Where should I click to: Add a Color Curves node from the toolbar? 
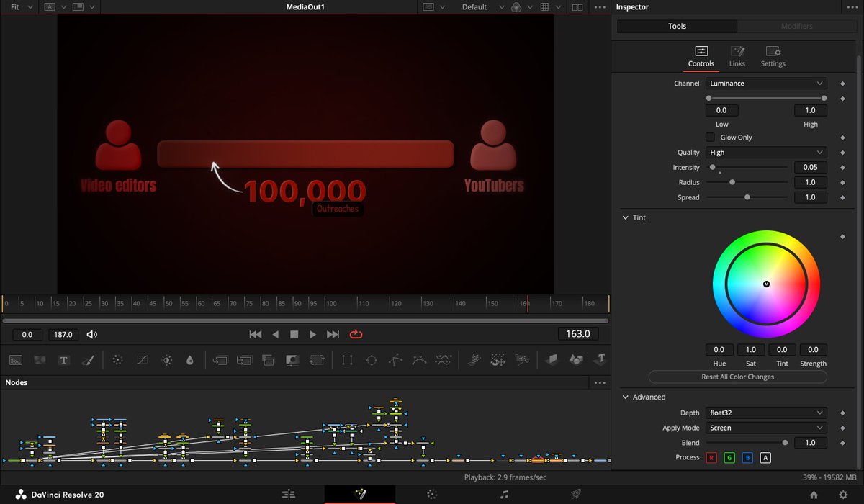click(x=143, y=359)
